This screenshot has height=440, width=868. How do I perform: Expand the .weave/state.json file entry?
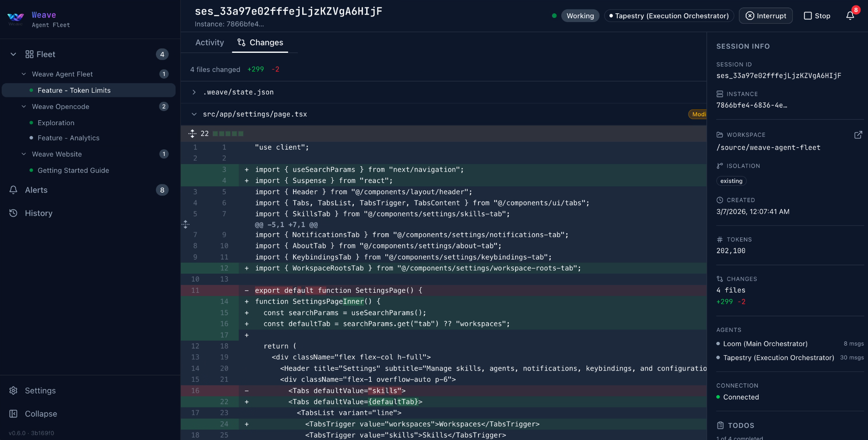tap(194, 92)
